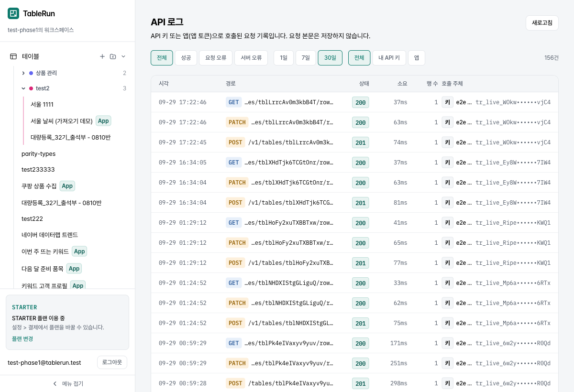Screen dimensions: 574x392
Task: Filter by 내 API 키
Action: 389,58
